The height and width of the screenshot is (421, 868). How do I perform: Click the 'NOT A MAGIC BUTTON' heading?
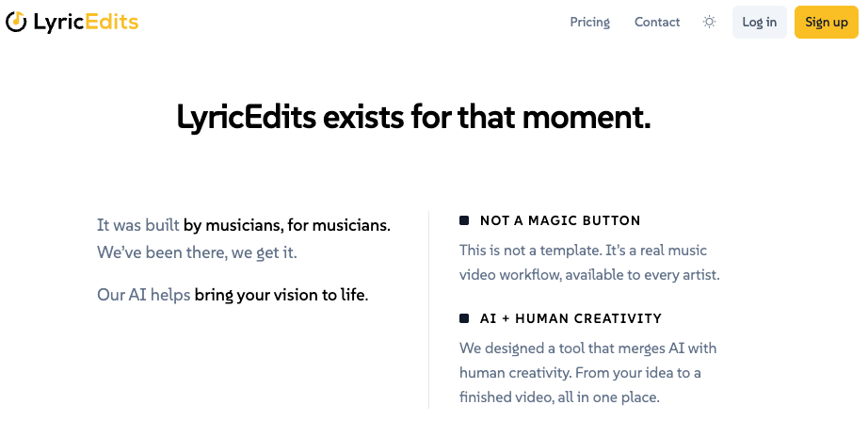[x=560, y=220]
